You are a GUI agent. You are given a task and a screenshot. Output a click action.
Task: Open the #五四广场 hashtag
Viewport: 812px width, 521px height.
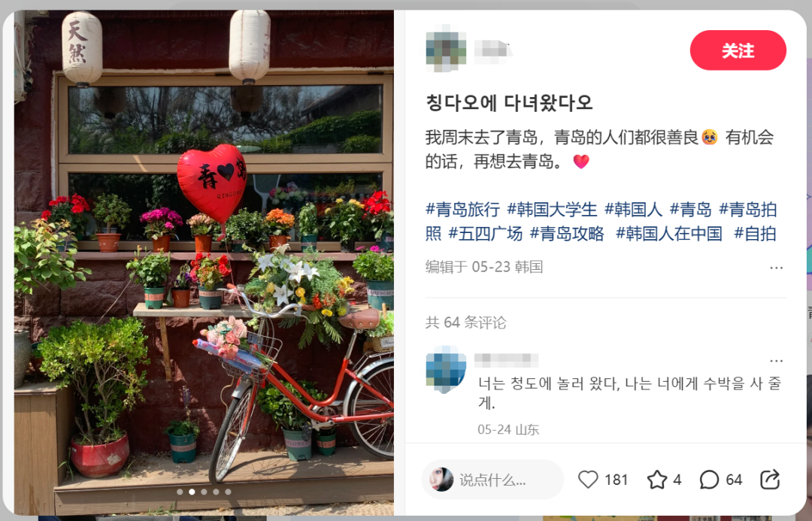click(x=485, y=234)
